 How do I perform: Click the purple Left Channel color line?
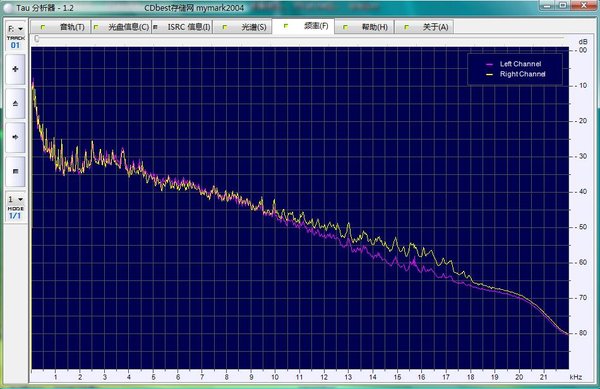click(x=489, y=64)
